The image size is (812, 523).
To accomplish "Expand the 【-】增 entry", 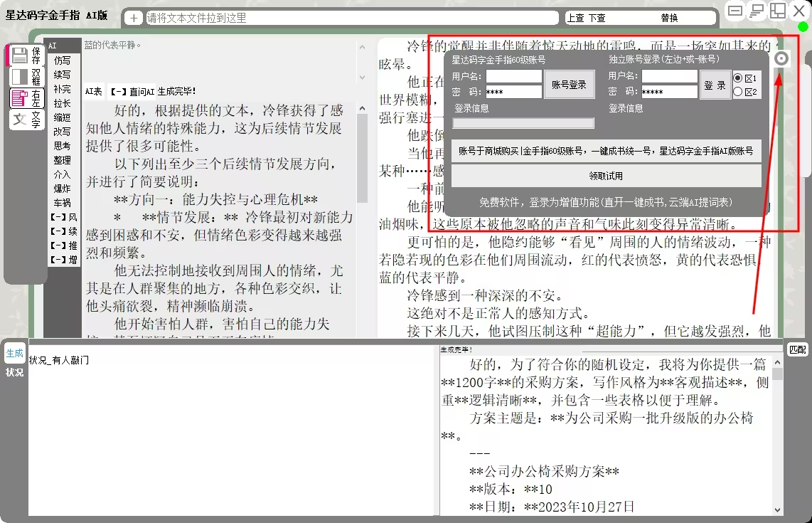I will (x=64, y=260).
